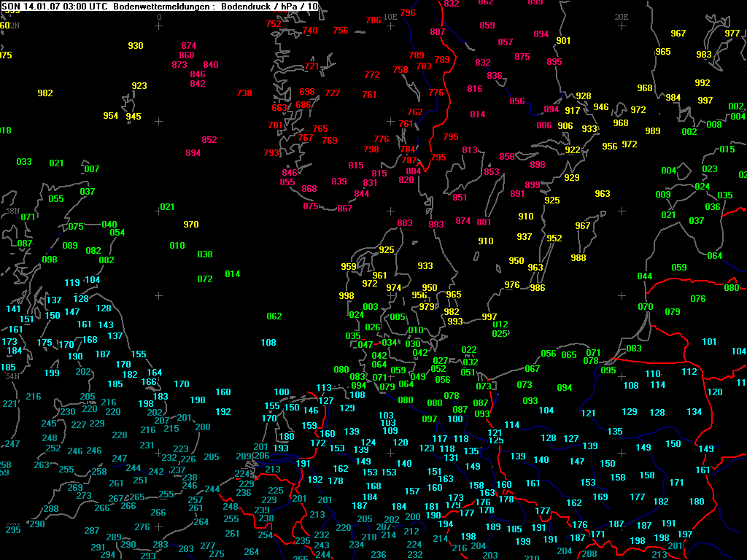Click the green 014 station reading
This screenshot has height=560, width=747.
[x=233, y=274]
